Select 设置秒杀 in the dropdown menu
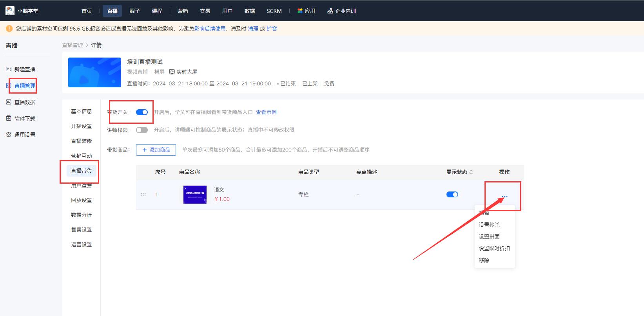This screenshot has width=644, height=316. pos(489,225)
